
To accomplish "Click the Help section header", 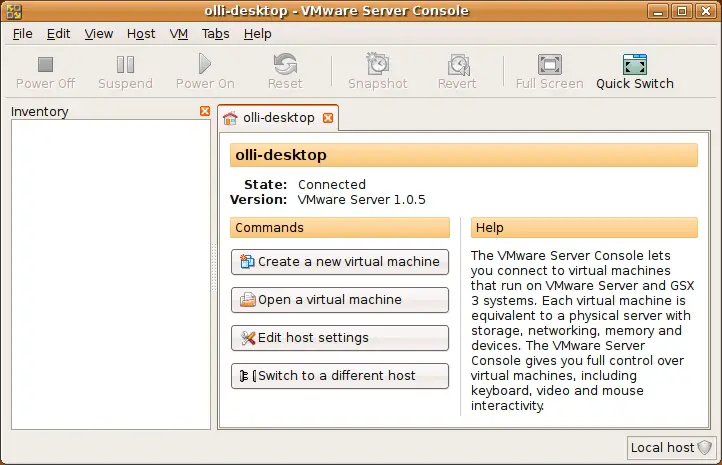I will pos(584,228).
